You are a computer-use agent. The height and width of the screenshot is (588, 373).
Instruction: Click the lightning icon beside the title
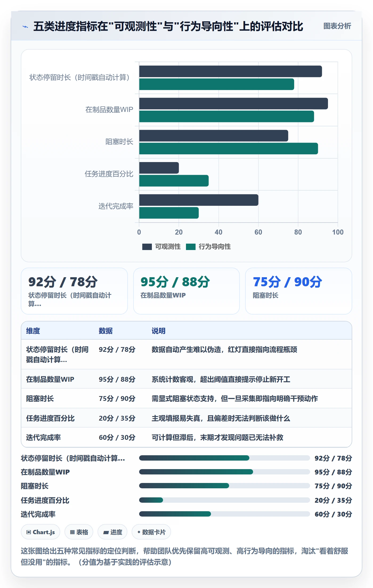point(25,26)
